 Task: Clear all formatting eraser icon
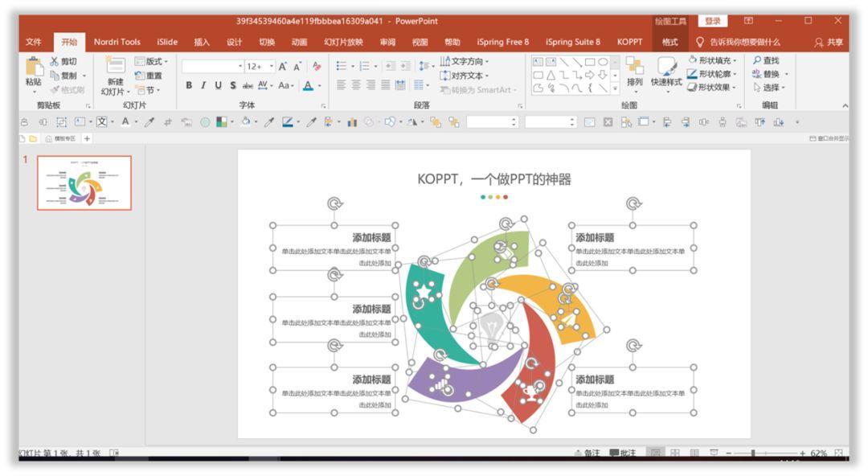317,67
